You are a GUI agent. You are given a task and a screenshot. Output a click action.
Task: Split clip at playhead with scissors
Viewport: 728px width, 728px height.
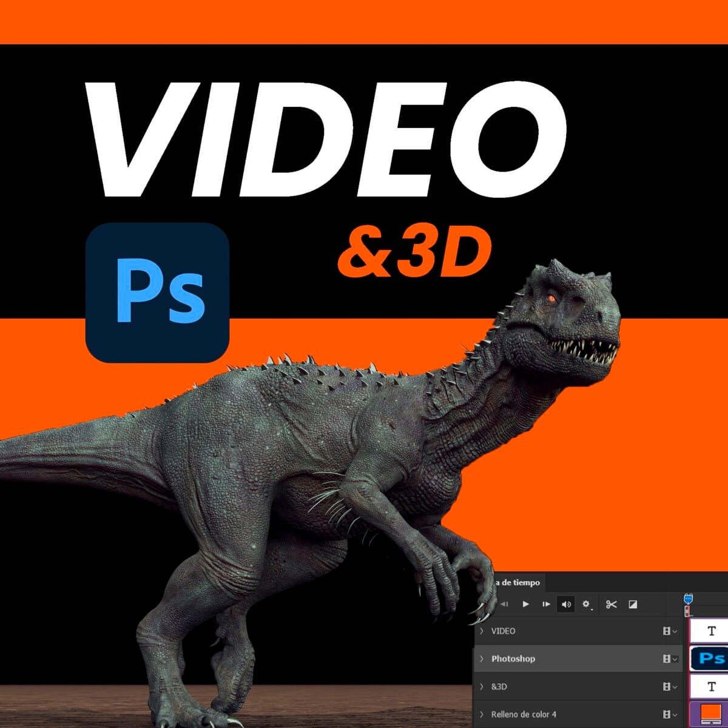611,604
